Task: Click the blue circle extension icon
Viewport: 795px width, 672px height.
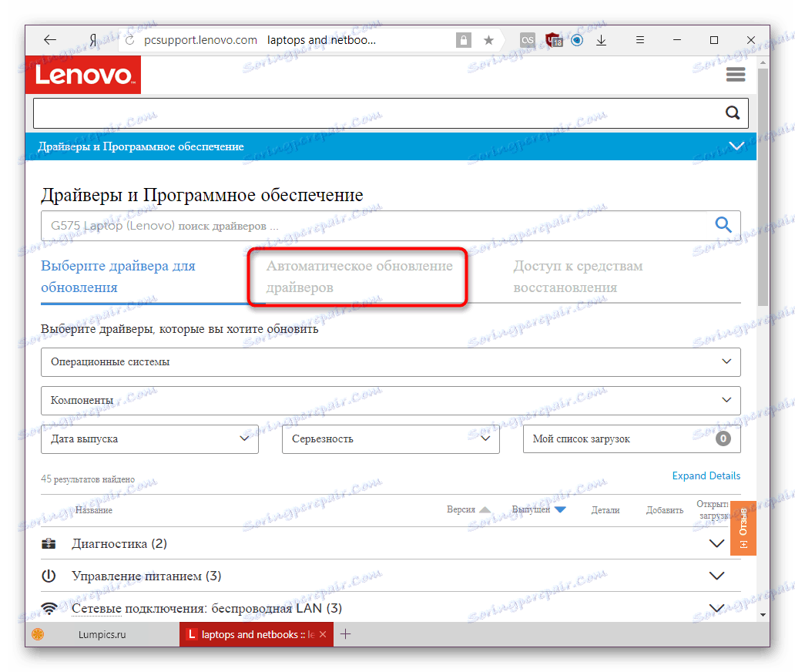Action: tap(577, 39)
